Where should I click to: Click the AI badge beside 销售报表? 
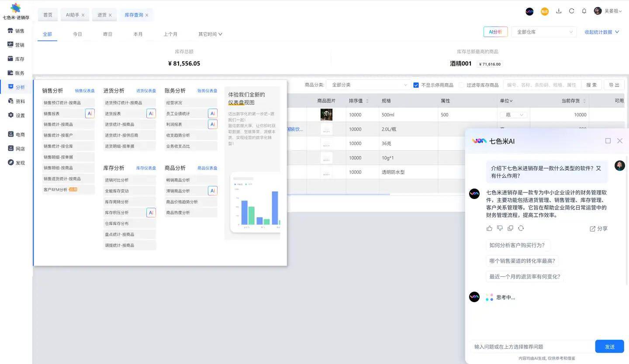pyautogui.click(x=90, y=113)
